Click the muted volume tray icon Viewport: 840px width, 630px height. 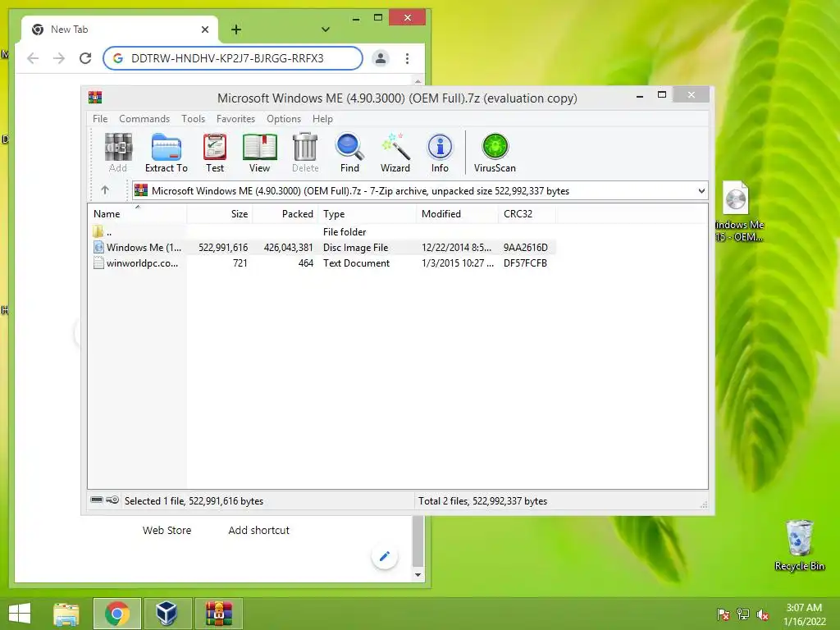pos(763,614)
